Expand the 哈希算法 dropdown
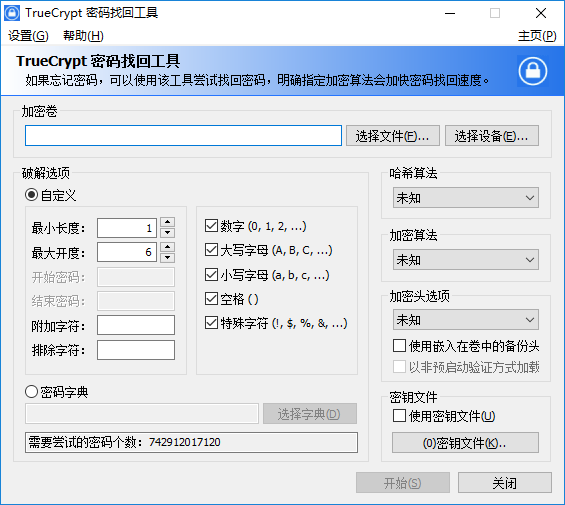 tap(466, 198)
